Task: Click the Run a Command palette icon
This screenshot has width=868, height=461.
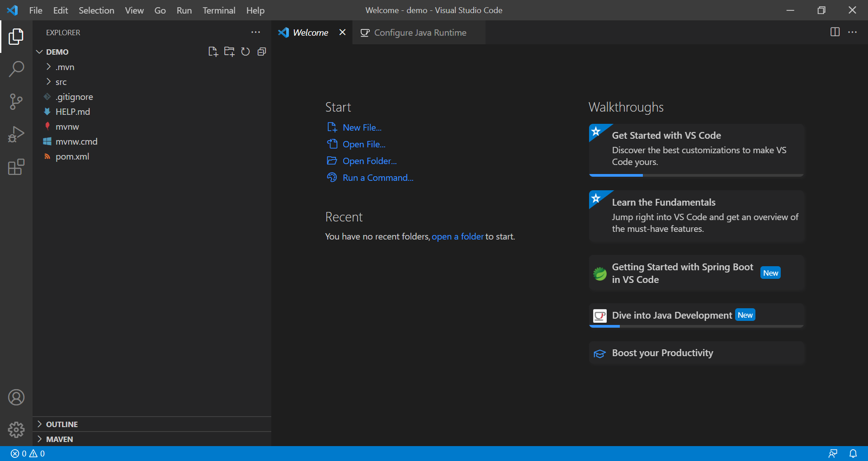Action: 332,178
